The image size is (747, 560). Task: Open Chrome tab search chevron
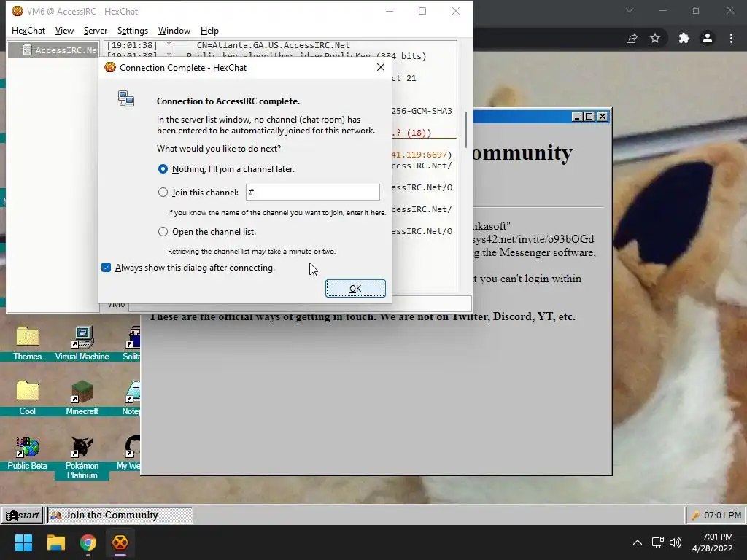(x=630, y=10)
